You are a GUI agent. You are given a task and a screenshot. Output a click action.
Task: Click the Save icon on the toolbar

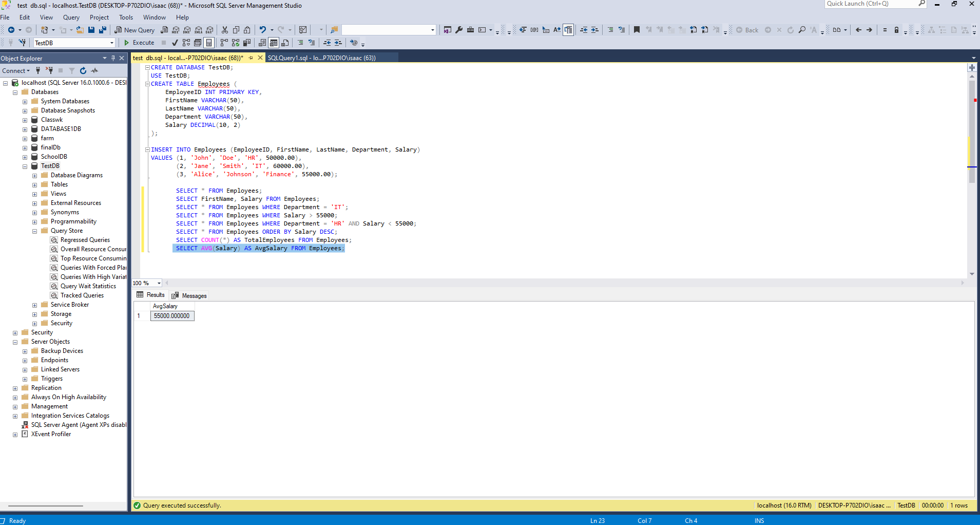(x=90, y=30)
